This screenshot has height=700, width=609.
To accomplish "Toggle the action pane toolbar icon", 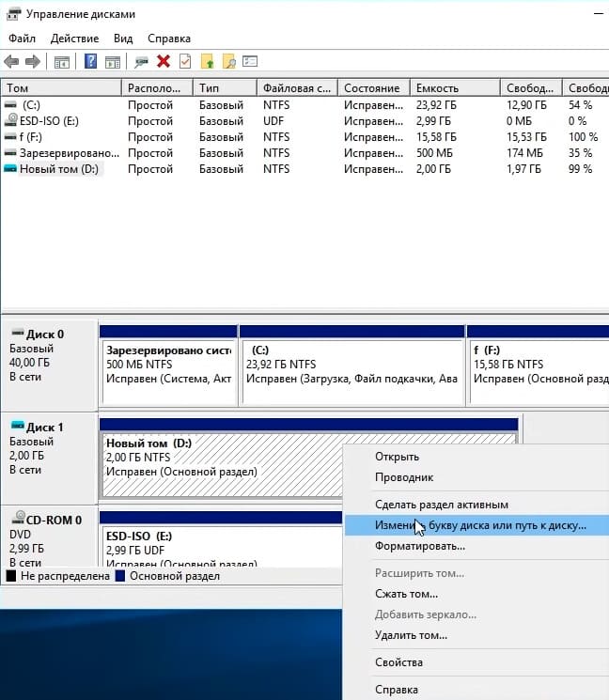I will coord(113,62).
